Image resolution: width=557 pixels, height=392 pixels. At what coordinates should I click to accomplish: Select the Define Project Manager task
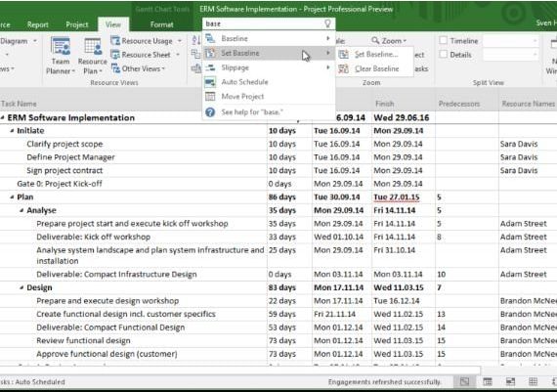point(70,157)
